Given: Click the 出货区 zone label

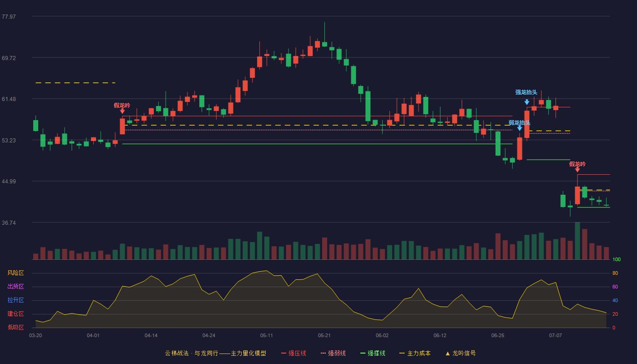Looking at the screenshot, I should [15, 287].
